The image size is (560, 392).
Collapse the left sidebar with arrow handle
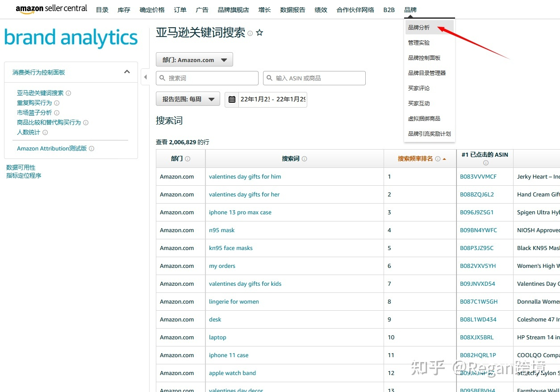click(145, 77)
